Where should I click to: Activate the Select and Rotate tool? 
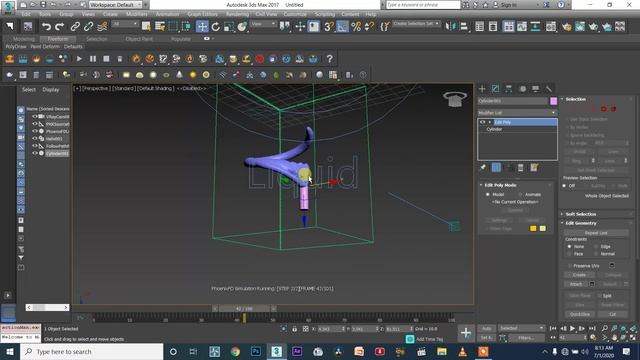(216, 27)
